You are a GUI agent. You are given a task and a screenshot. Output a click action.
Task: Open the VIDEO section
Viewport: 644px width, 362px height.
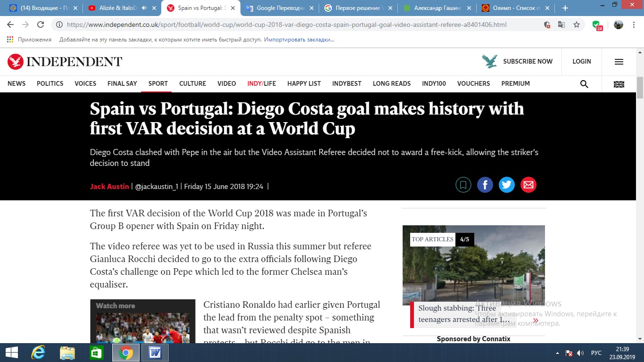tap(227, 83)
